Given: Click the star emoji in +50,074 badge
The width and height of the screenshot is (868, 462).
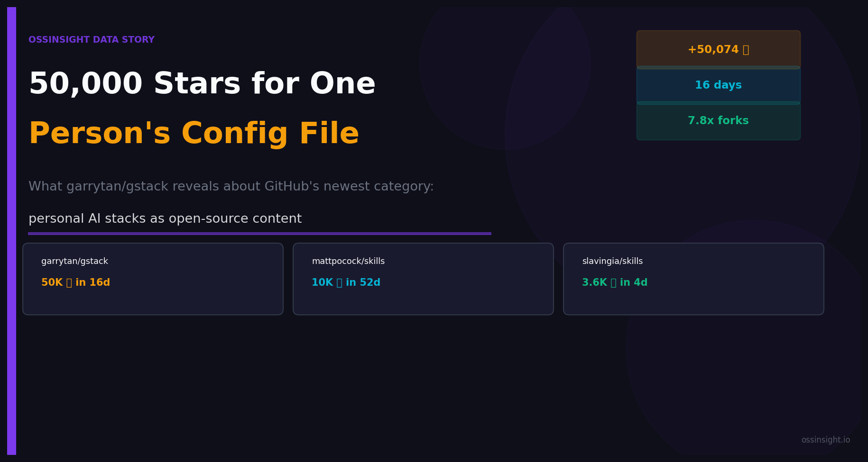Looking at the screenshot, I should coord(746,49).
